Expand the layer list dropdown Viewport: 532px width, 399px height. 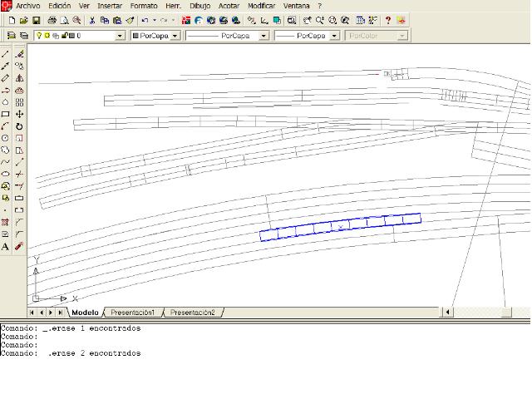120,36
